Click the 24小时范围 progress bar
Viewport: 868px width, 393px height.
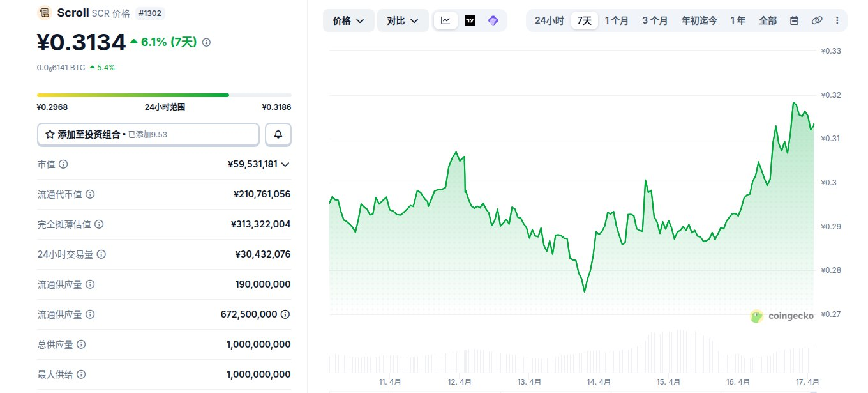164,95
